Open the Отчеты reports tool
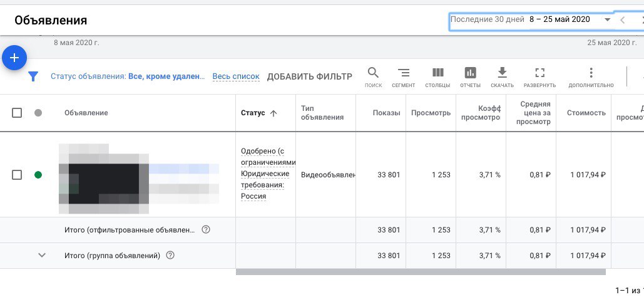This screenshot has height=297, width=644. click(470, 77)
